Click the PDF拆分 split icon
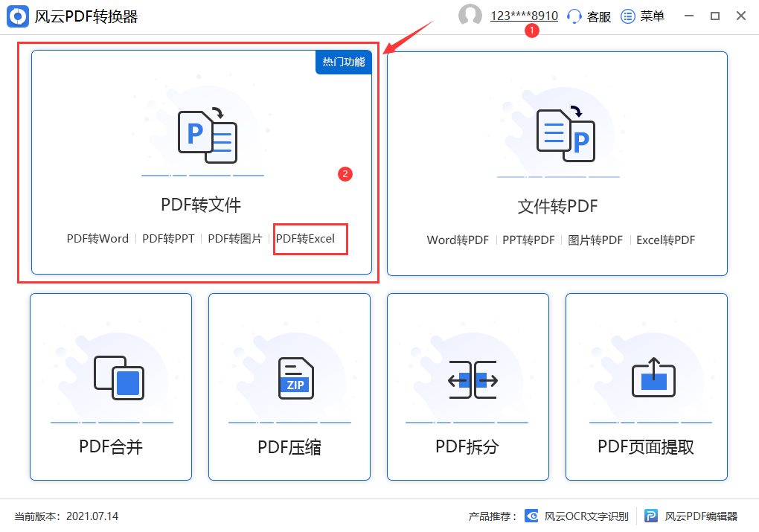This screenshot has height=532, width=759. tap(473, 380)
